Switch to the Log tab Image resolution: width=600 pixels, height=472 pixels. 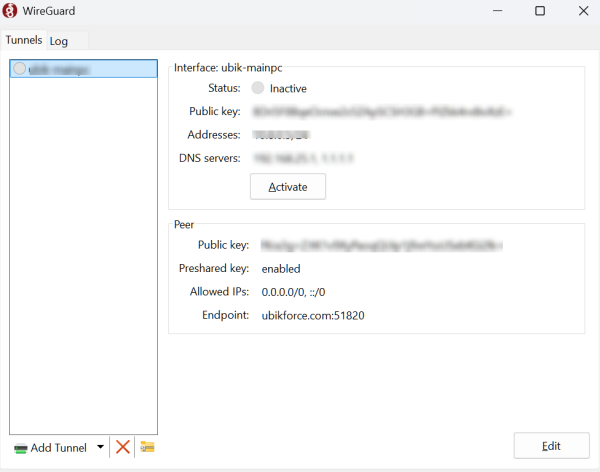(67, 41)
